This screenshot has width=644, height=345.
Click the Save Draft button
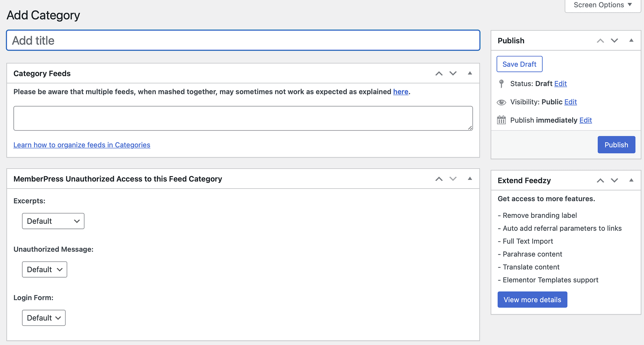tap(519, 64)
